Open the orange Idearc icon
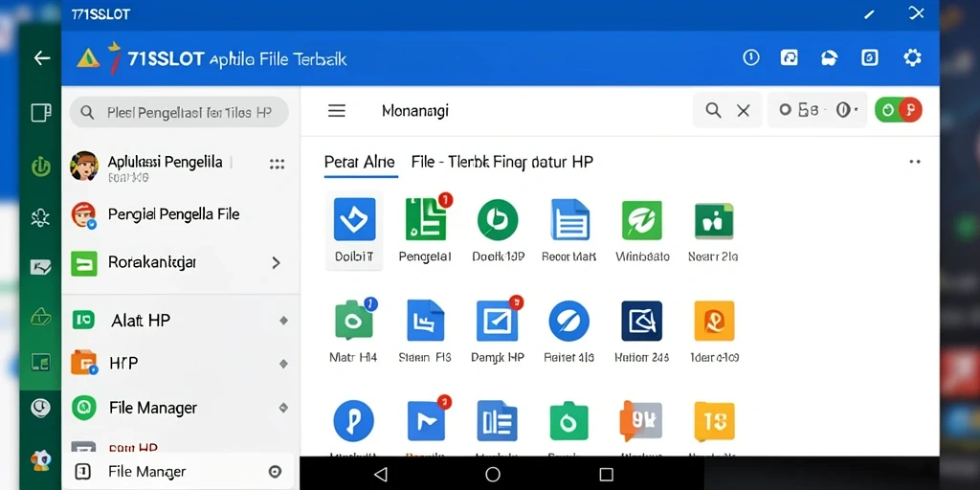 (x=714, y=321)
